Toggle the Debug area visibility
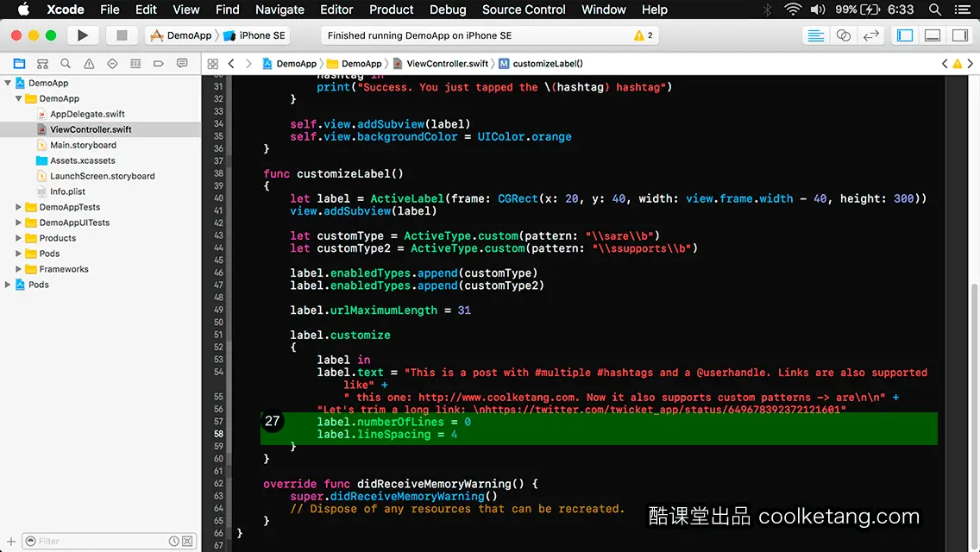The width and height of the screenshot is (980, 552). tap(933, 35)
